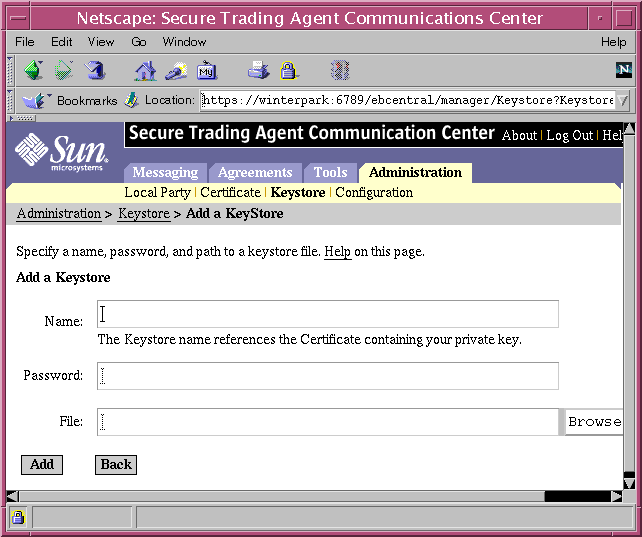Viewport: 642px width, 537px height.
Task: Focus the Name input field
Action: click(328, 314)
